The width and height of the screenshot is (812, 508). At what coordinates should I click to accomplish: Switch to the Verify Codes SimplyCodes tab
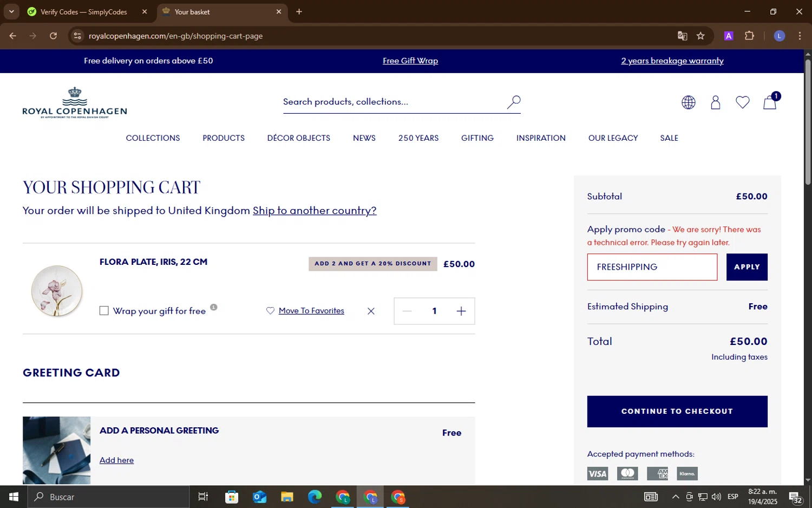[84, 12]
